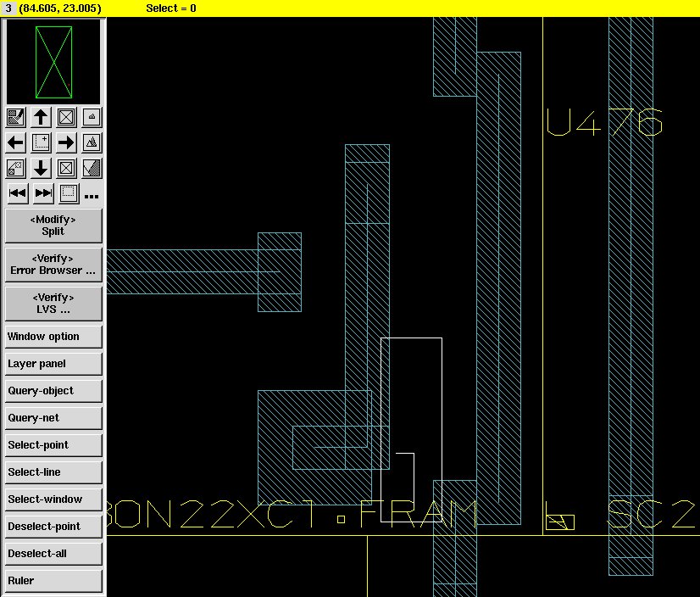Click the rewind previous view icon
The width and height of the screenshot is (700, 597).
click(x=17, y=193)
